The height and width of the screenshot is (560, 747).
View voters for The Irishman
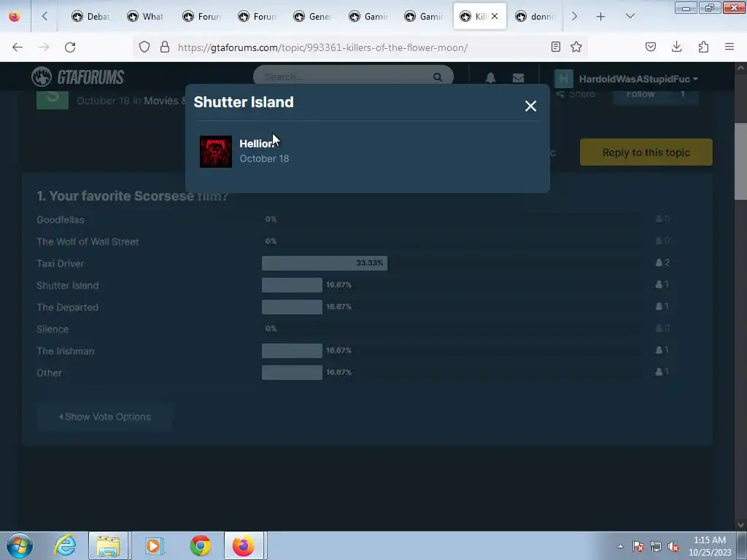(662, 350)
